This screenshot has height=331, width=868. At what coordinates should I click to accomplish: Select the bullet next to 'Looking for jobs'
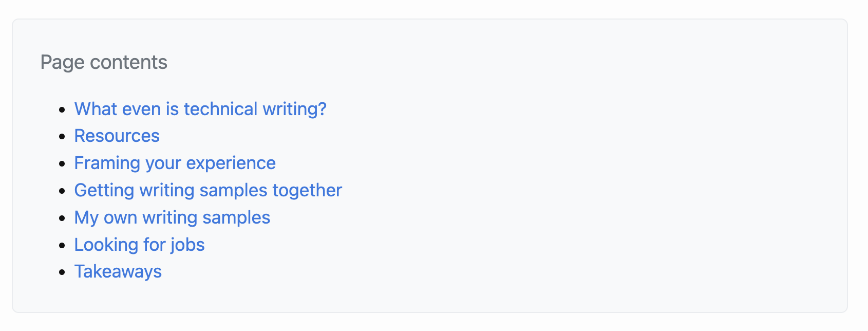tap(62, 246)
